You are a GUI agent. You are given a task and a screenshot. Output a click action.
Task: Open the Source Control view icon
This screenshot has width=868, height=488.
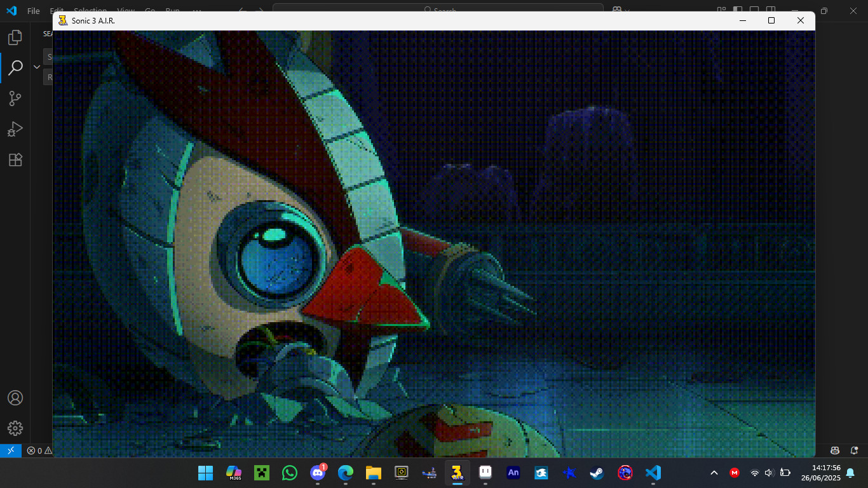[x=15, y=98]
